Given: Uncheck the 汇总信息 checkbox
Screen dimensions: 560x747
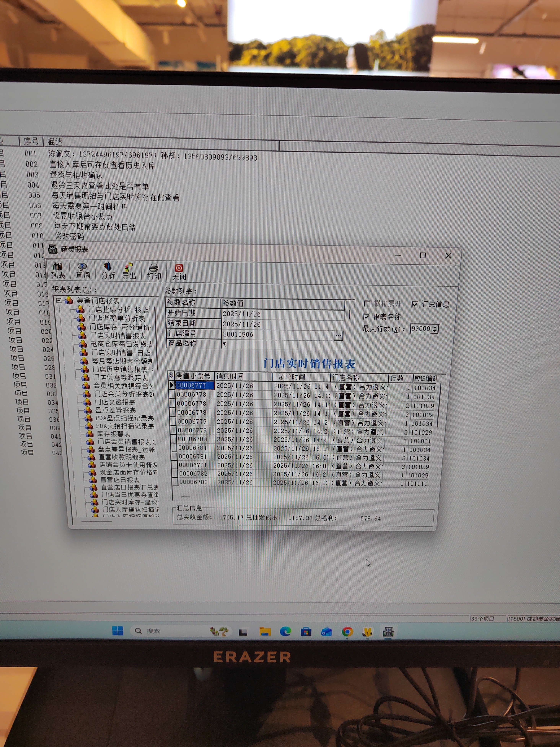Looking at the screenshot, I should coord(414,304).
